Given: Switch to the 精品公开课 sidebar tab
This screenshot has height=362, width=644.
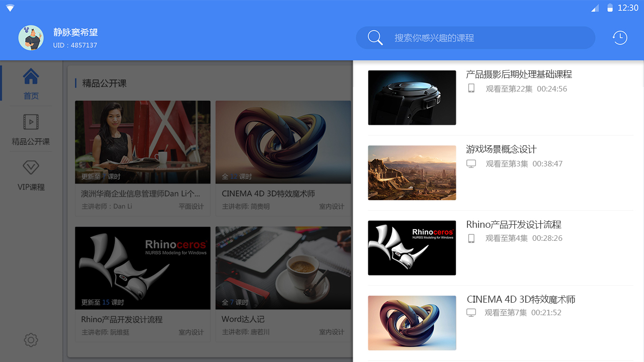Looking at the screenshot, I should [x=31, y=129].
